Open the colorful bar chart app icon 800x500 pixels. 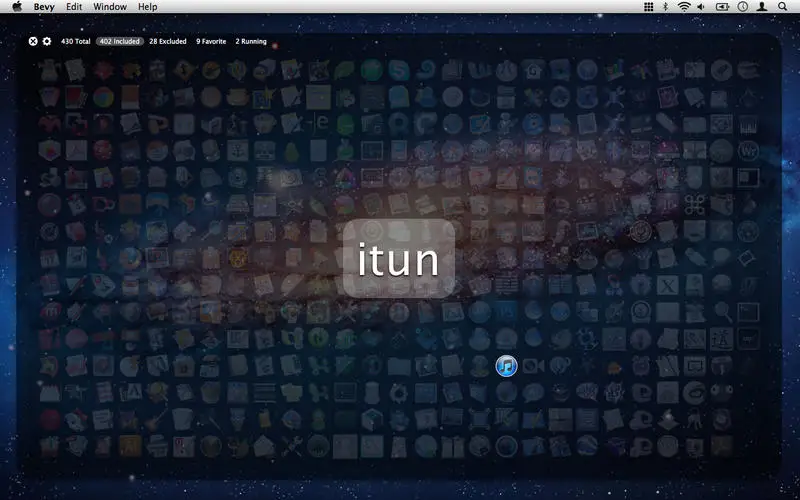(614, 70)
